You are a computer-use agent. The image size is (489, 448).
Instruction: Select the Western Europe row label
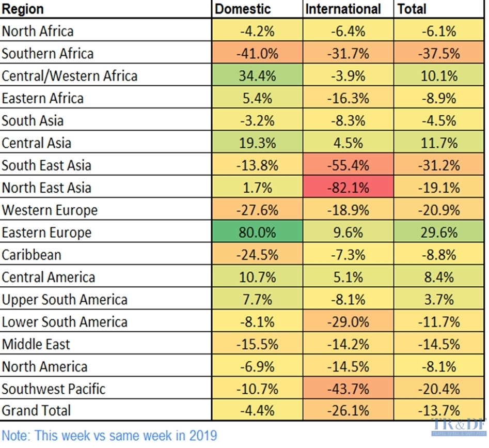coord(50,210)
